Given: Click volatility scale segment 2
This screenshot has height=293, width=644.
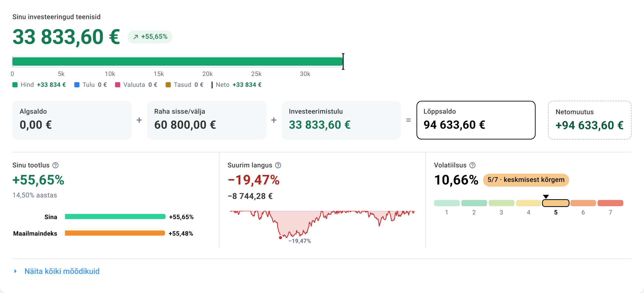Looking at the screenshot, I should pyautogui.click(x=474, y=203).
